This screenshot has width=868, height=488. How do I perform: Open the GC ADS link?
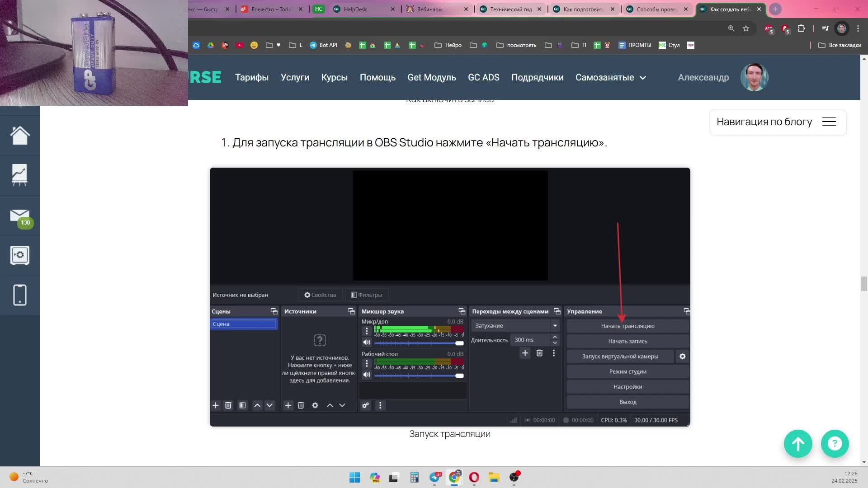[484, 77]
